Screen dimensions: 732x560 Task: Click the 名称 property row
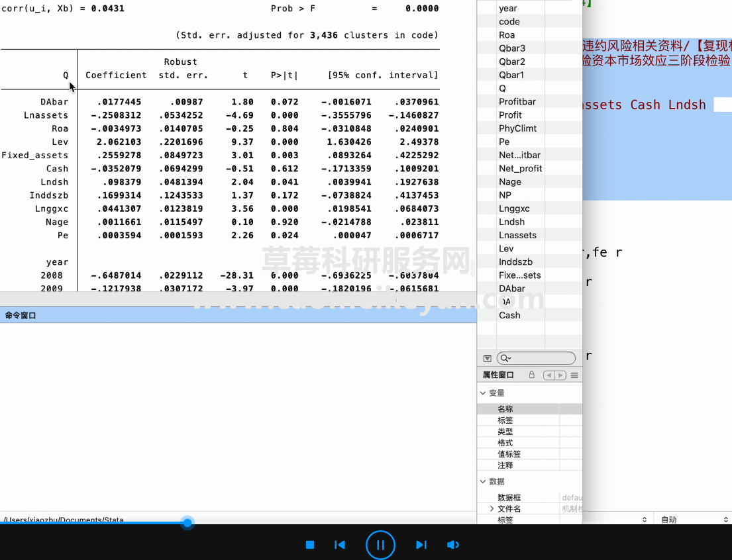529,409
